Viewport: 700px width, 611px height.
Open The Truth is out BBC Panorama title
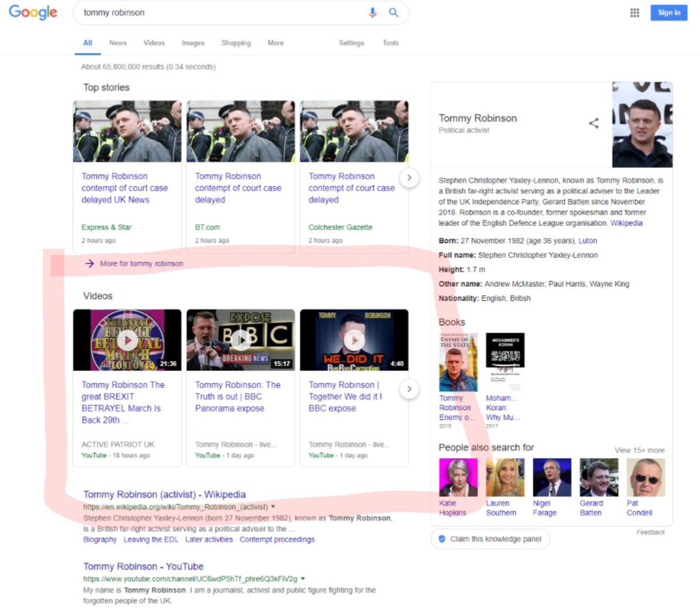[238, 397]
